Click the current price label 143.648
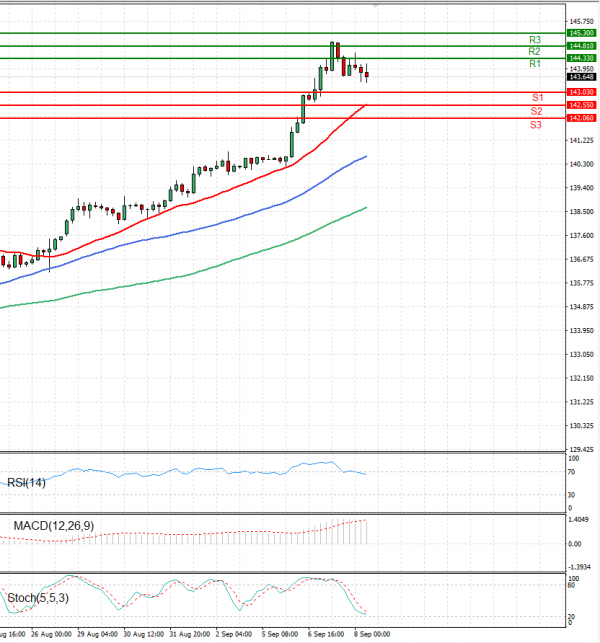600x643 pixels. click(581, 77)
